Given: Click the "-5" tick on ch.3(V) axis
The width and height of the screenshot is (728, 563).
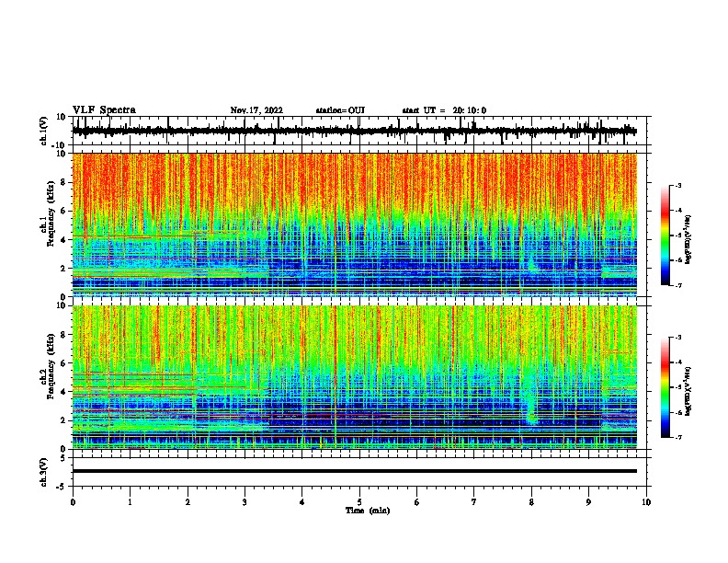Looking at the screenshot, I should (62, 487).
